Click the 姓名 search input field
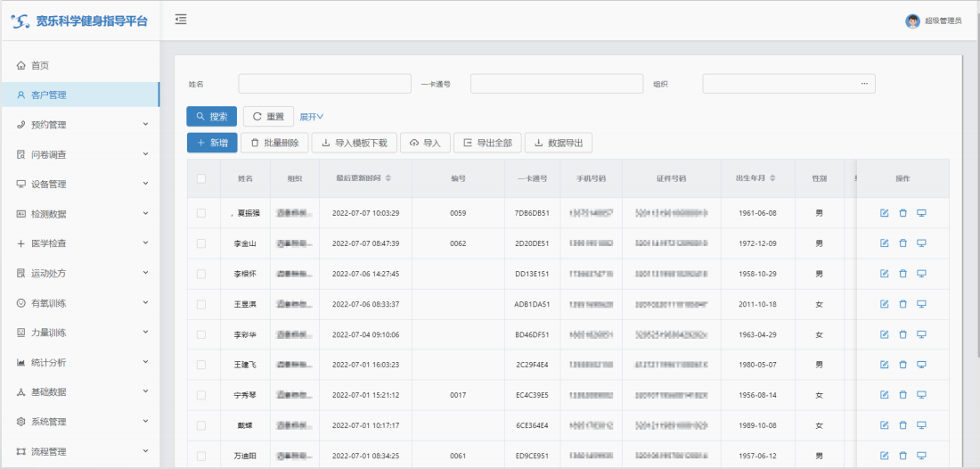 tap(324, 84)
